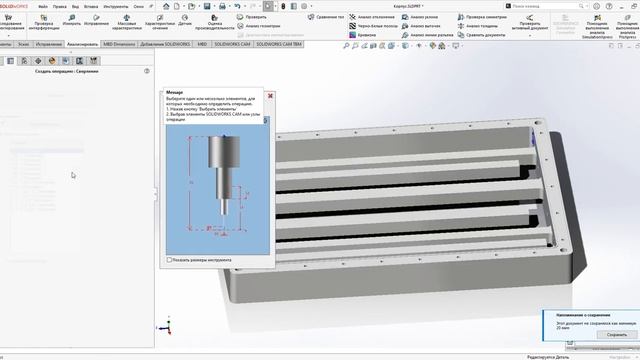Open Geometry Analysis (Анализ геометрии)

coord(259,26)
